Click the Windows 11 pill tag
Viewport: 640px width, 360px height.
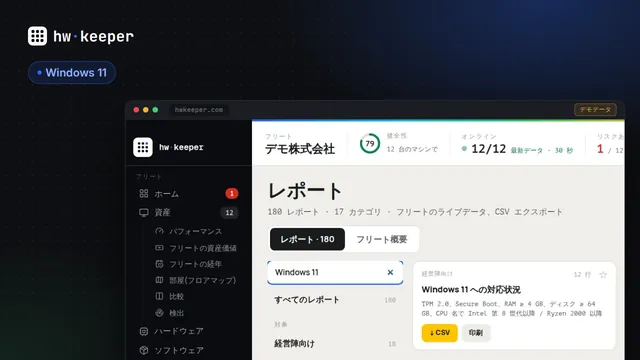point(72,73)
